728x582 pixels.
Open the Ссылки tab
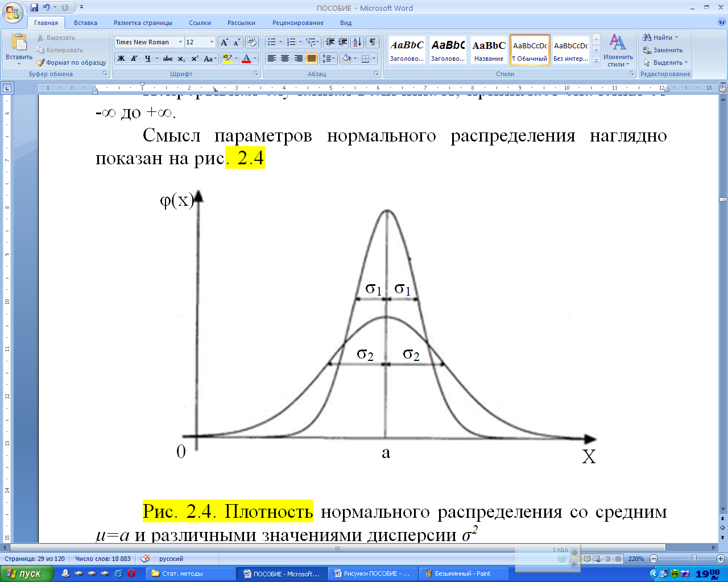pos(200,23)
